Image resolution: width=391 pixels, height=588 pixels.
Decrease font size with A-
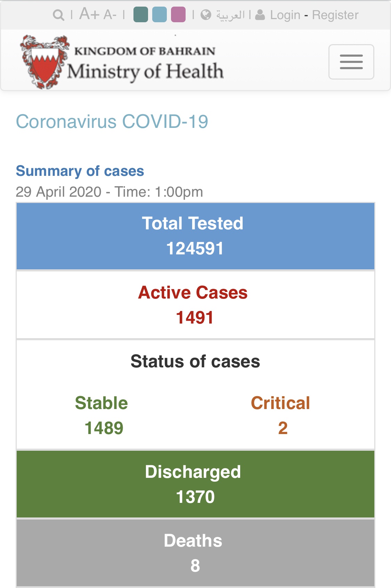(x=110, y=15)
